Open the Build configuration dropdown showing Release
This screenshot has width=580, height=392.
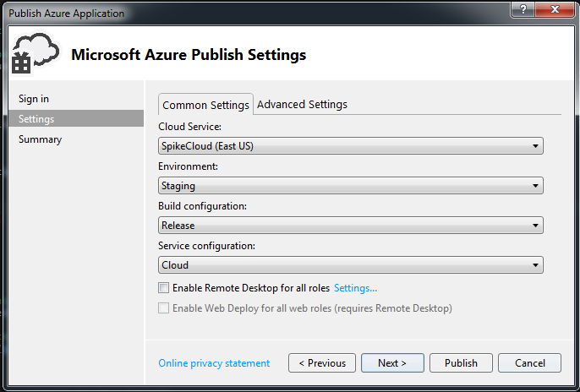click(351, 226)
